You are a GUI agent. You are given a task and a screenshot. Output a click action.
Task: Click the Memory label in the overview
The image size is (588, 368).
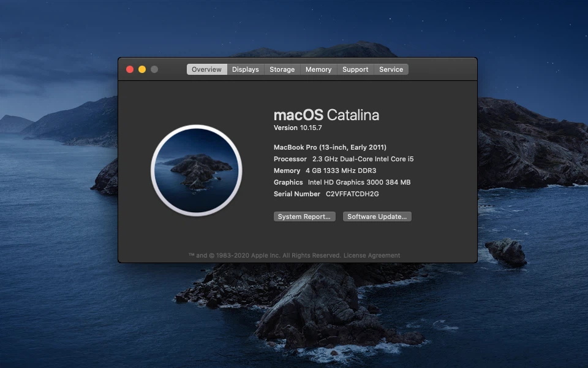[287, 171]
